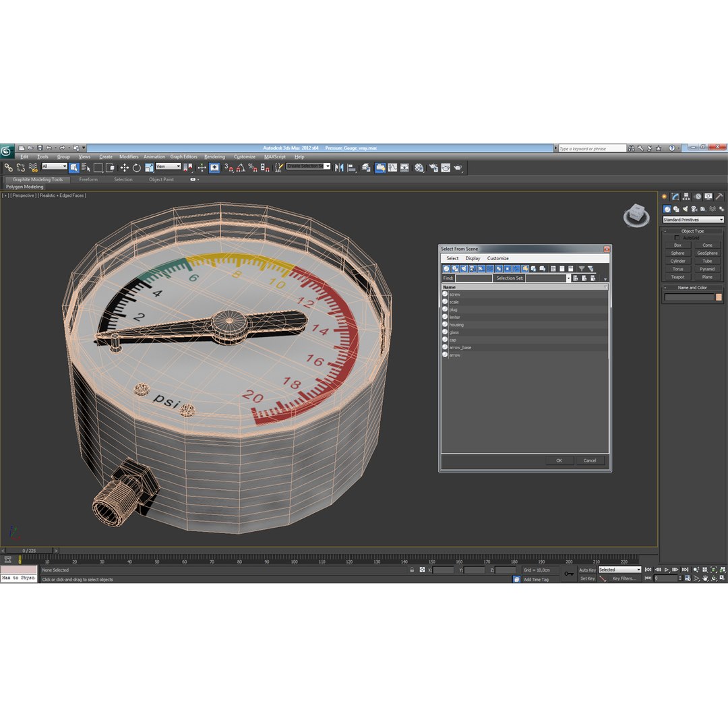This screenshot has width=728, height=728.
Task: Open the Hierarchy command panel tab
Action: [686, 197]
